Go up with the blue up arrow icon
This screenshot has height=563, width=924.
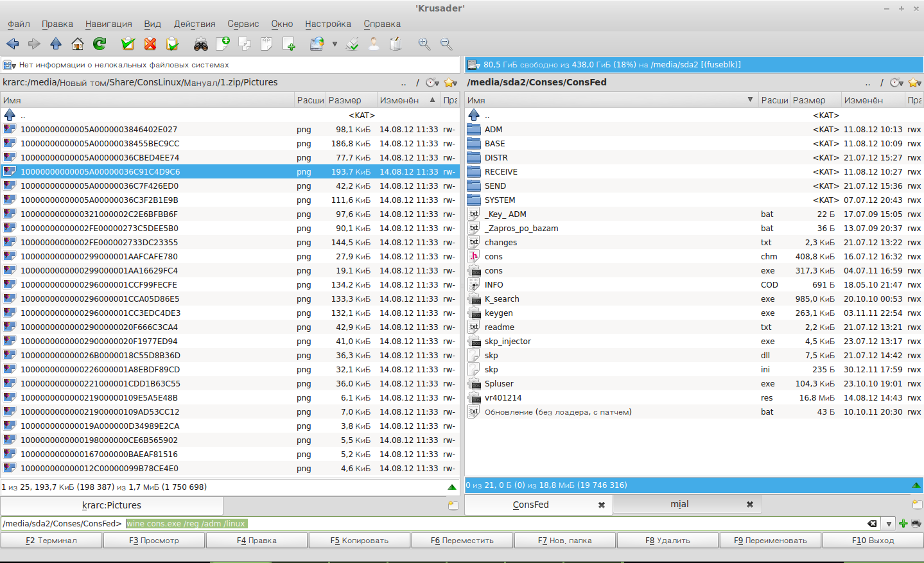56,44
